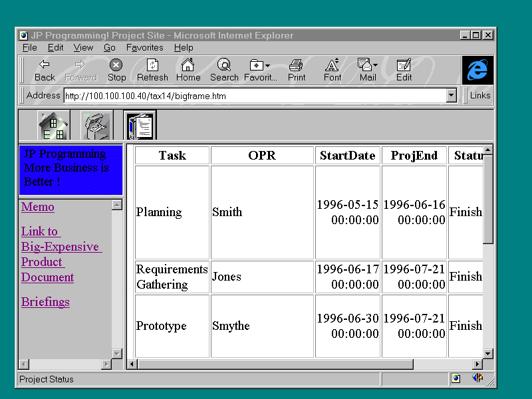
Task: Open the Mail toolbar dropdown
Action: pyautogui.click(x=368, y=70)
